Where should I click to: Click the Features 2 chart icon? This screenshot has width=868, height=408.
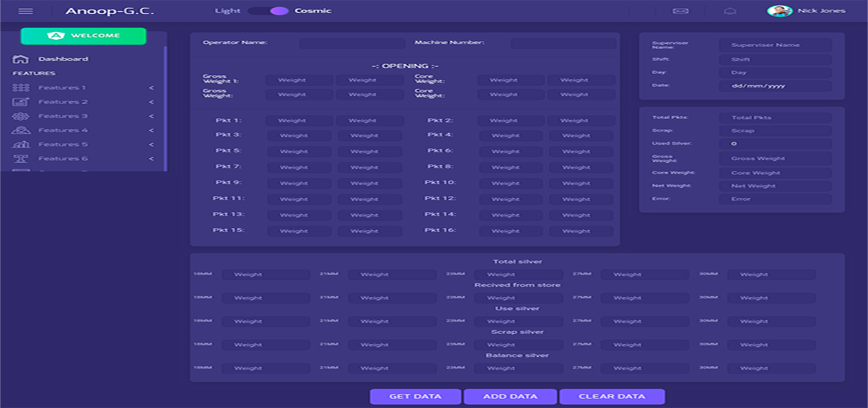pos(21,102)
